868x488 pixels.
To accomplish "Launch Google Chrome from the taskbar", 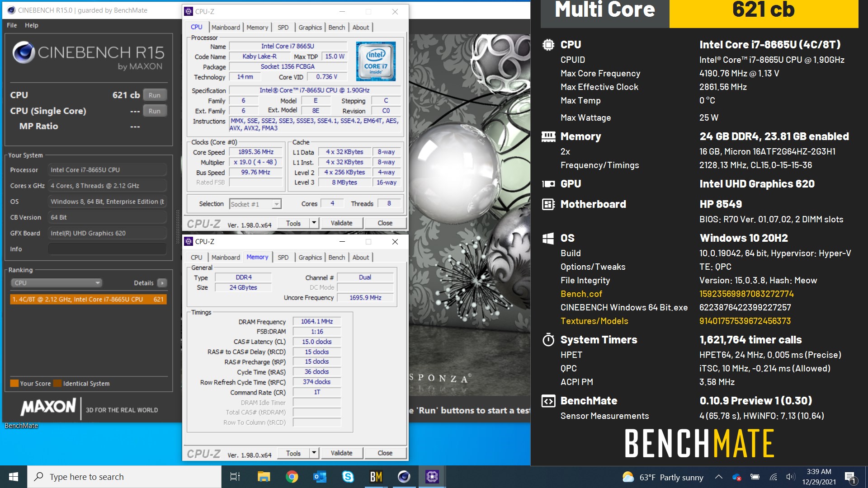I will (x=292, y=477).
